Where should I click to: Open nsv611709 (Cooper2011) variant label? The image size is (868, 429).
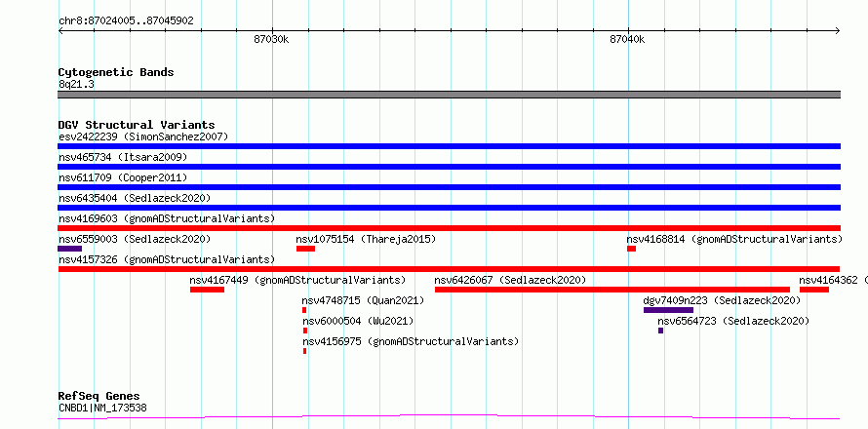(x=123, y=177)
